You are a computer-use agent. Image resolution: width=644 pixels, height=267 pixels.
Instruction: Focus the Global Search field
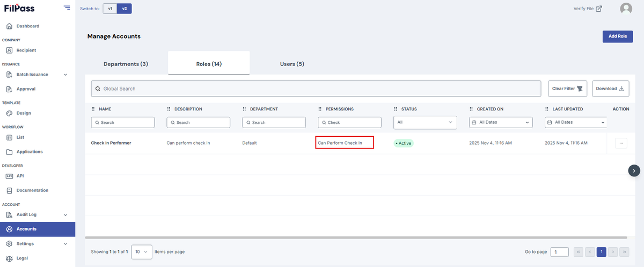pos(316,88)
